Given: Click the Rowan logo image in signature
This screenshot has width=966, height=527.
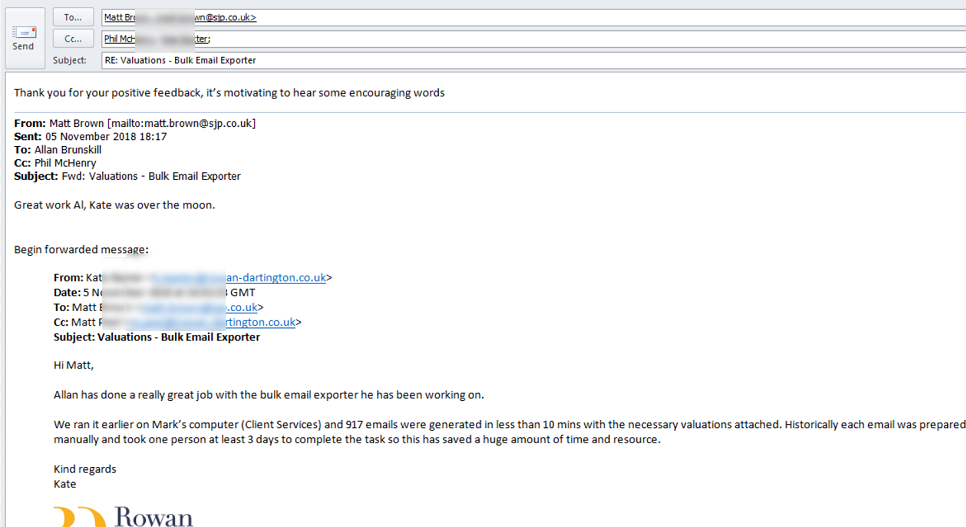Looking at the screenshot, I should tap(124, 514).
